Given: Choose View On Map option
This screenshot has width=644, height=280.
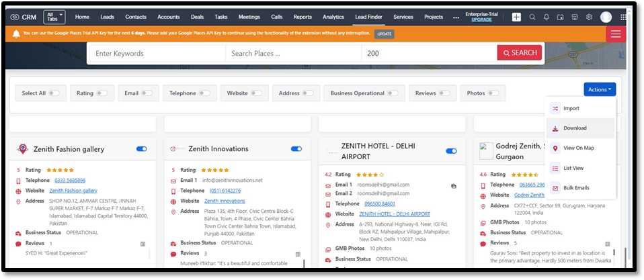Looking at the screenshot, I should tap(578, 148).
